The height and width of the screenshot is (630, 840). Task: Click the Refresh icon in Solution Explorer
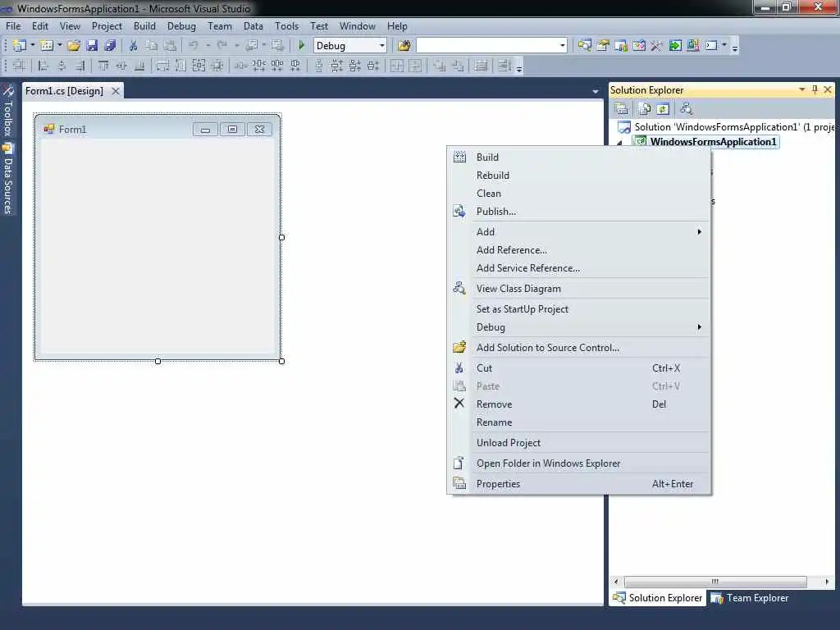tap(663, 109)
